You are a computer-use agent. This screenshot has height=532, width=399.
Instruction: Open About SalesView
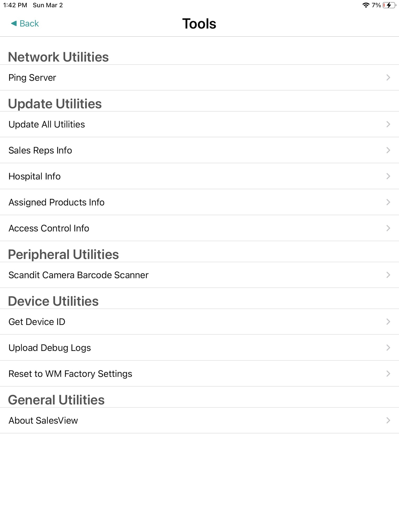point(199,420)
